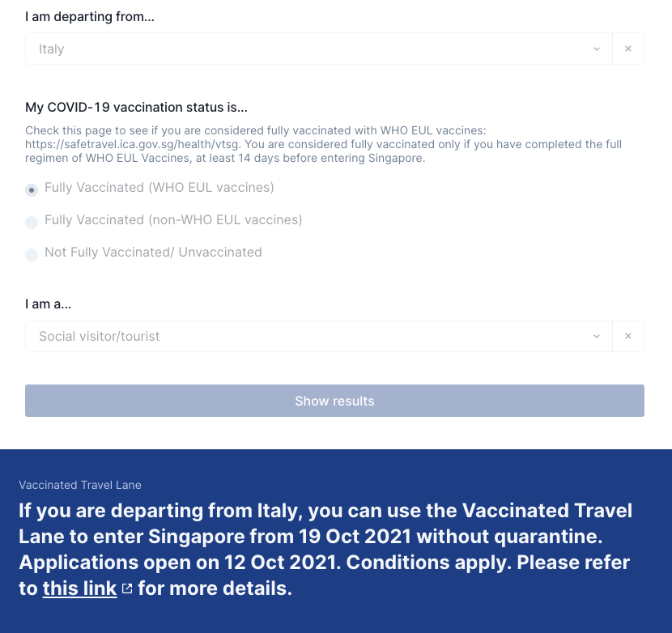The width and height of the screenshot is (672, 633).
Task: Click 'My COVID-19 vaccination status is...' heading
Action: [x=136, y=107]
